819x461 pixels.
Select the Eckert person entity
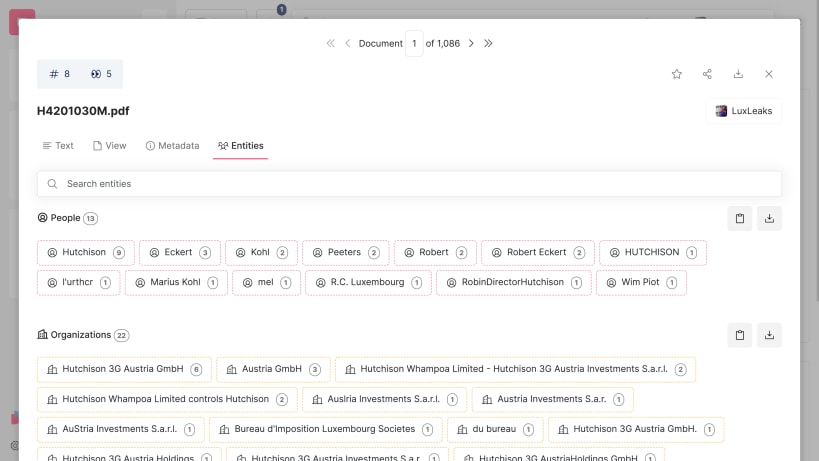180,253
